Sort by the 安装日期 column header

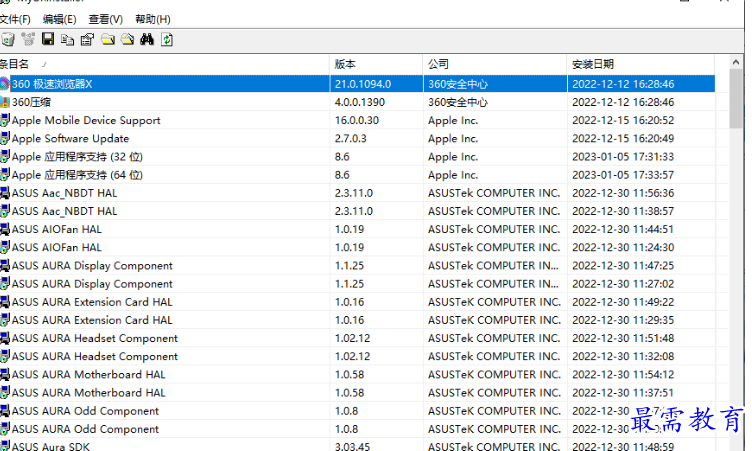tap(641, 64)
